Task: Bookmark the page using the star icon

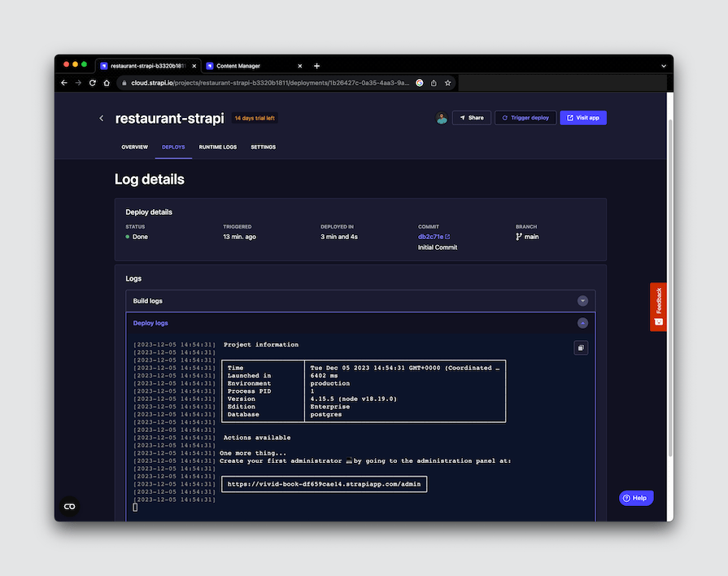Action: [447, 82]
